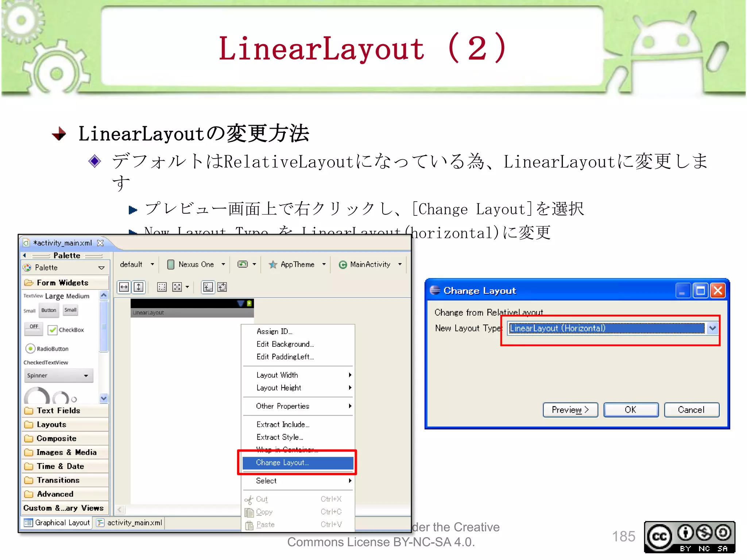Click the horizontal scrollbar left arrow
747x560 pixels.
120,509
